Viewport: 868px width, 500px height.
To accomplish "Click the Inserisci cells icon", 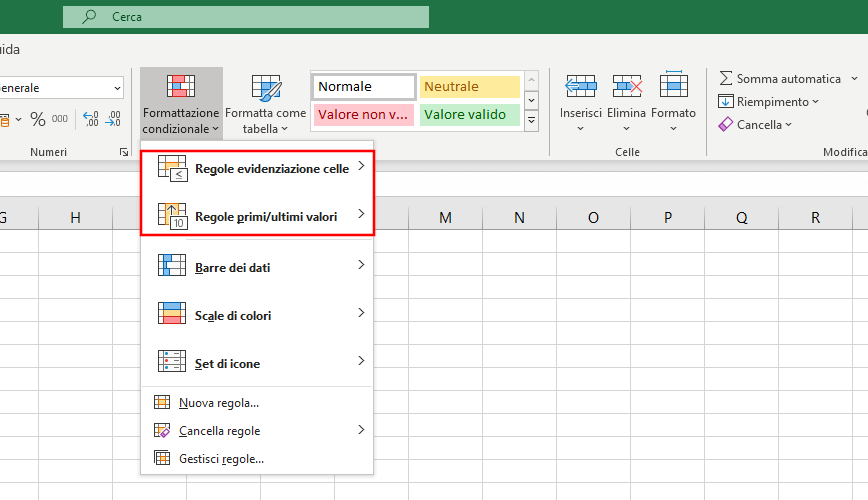I will tap(580, 86).
